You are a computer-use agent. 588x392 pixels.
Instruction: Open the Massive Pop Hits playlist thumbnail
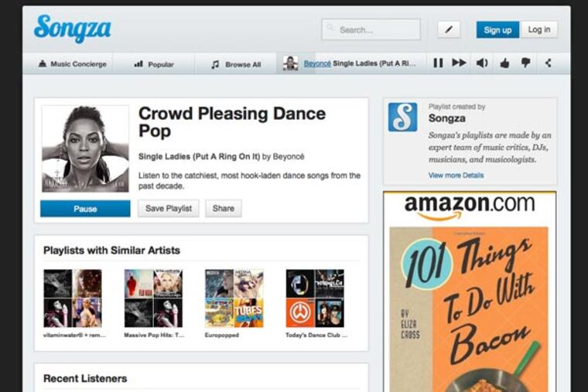[153, 298]
